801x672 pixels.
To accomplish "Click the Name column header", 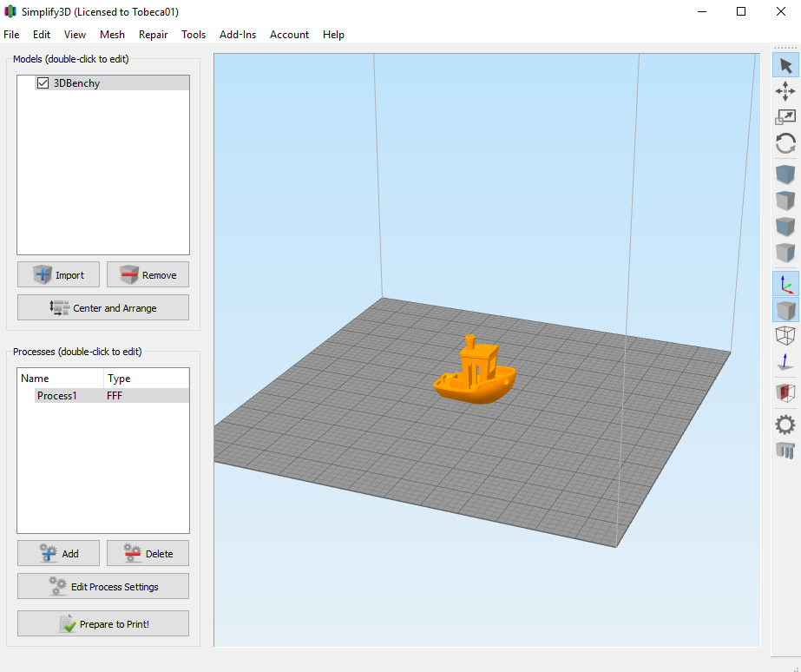I will point(60,379).
